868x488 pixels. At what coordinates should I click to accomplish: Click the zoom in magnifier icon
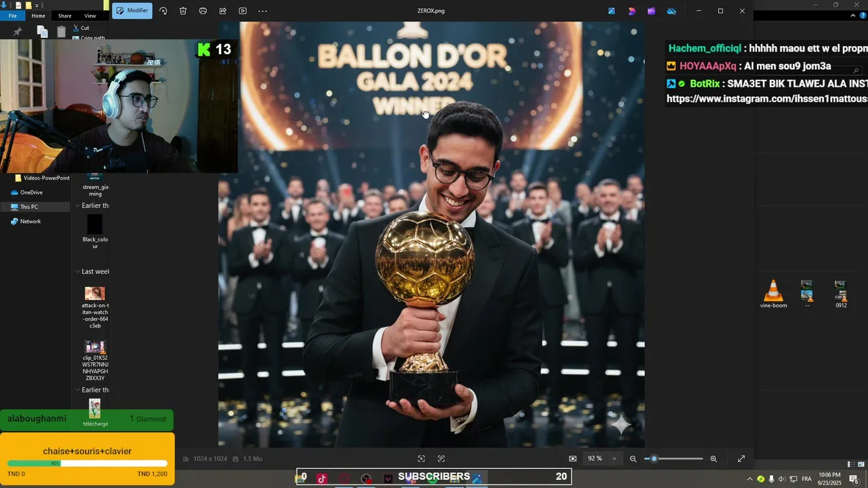tap(713, 459)
